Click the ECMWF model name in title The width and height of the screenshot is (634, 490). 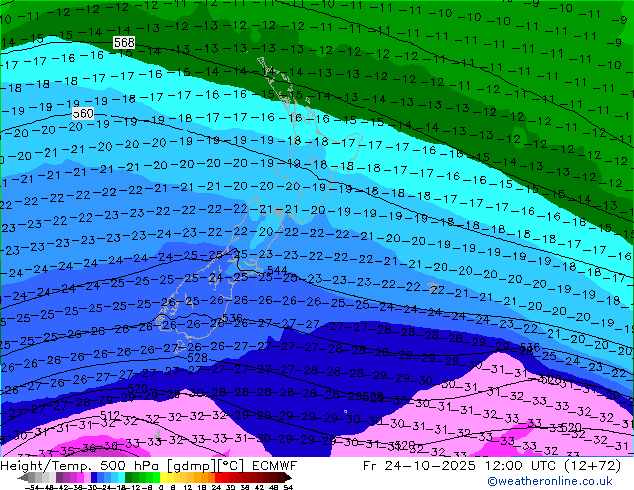tap(275, 466)
